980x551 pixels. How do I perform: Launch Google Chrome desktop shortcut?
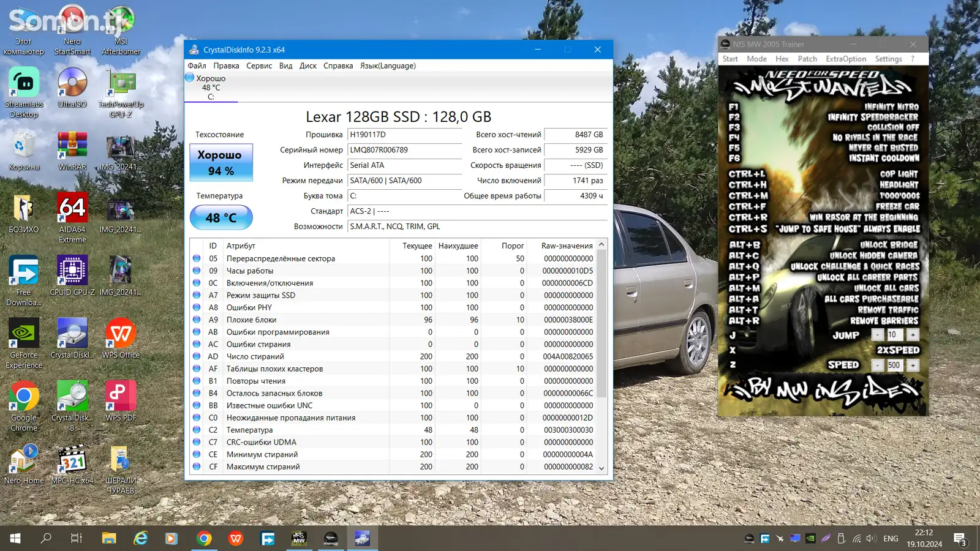[24, 406]
